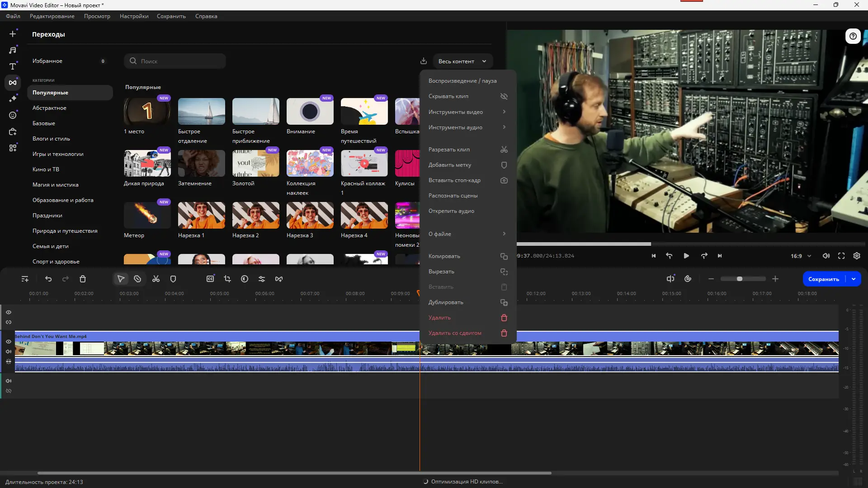The height and width of the screenshot is (488, 868).
Task: Click the delete trash icon in toolbar
Action: (83, 279)
